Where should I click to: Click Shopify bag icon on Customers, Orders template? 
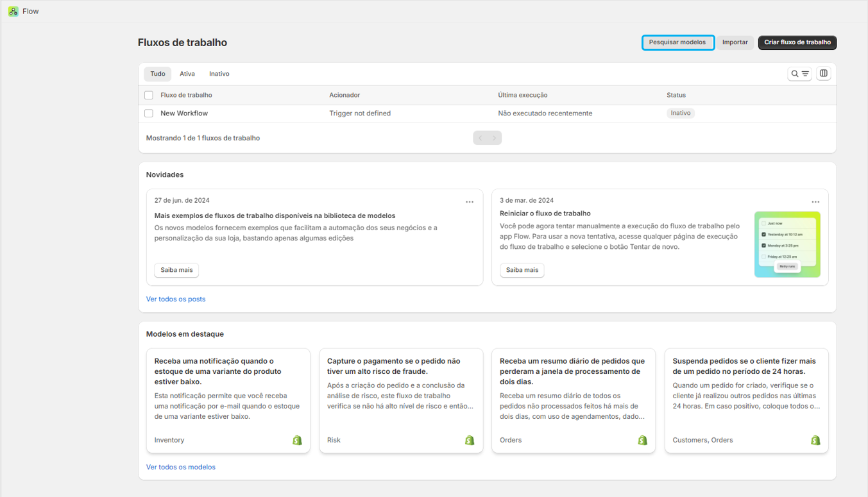pyautogui.click(x=815, y=440)
